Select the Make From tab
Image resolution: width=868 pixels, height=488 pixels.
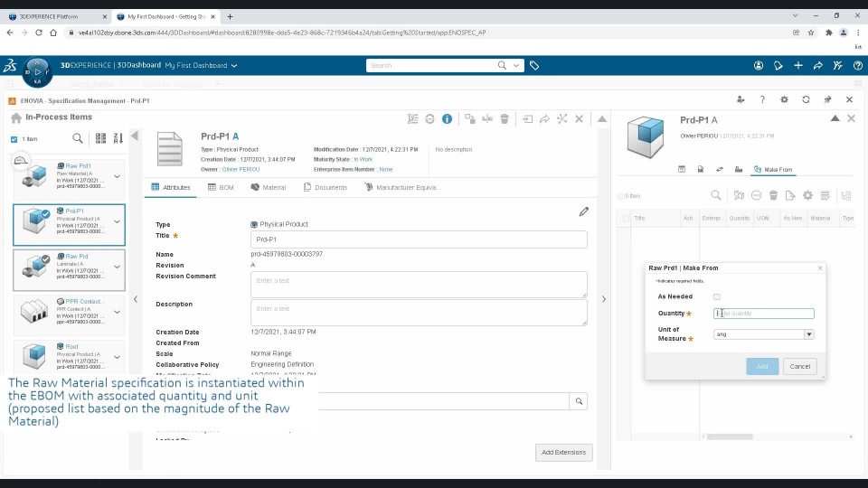[773, 169]
